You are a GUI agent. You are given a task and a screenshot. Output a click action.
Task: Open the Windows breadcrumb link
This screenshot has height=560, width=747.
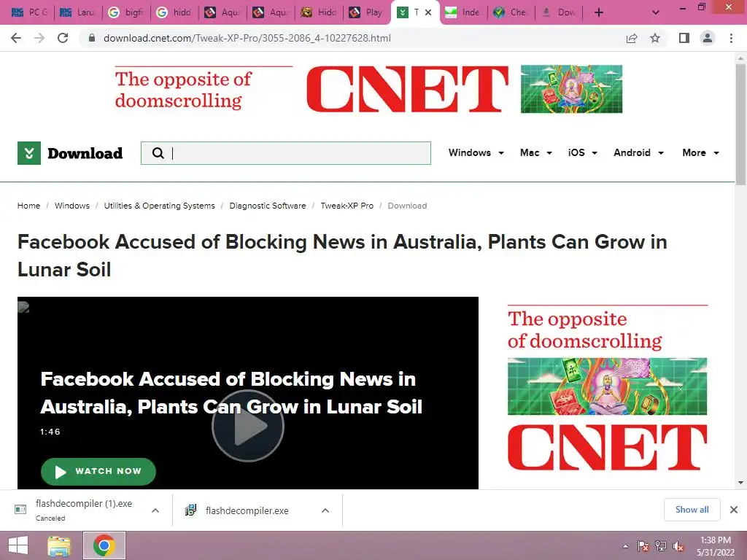[x=72, y=206]
